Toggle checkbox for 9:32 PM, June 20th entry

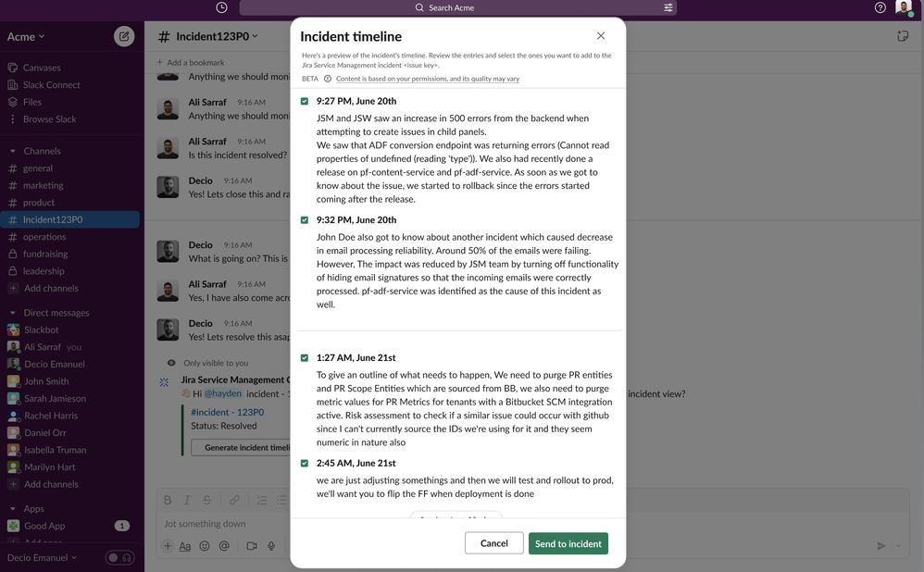tap(305, 220)
